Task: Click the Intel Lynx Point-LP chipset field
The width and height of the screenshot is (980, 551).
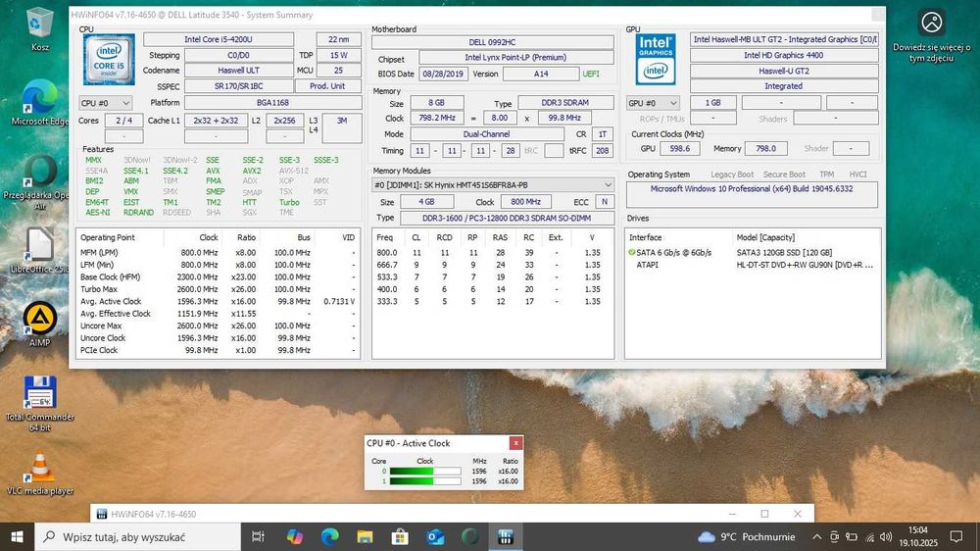Action: (x=515, y=58)
